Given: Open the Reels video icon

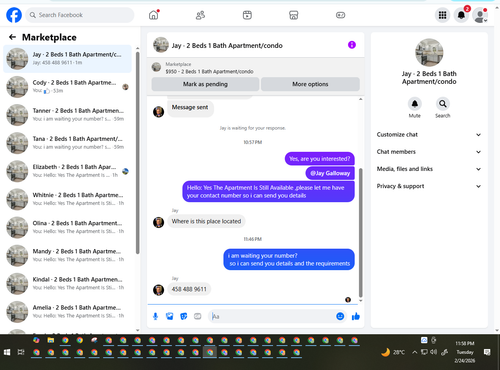Looking at the screenshot, I should [x=247, y=15].
